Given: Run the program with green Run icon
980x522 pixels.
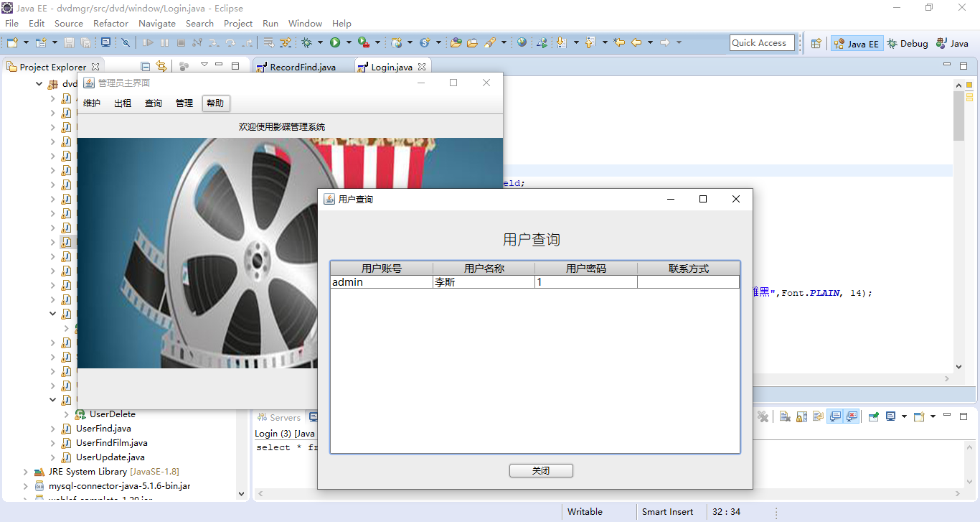Looking at the screenshot, I should [x=335, y=43].
